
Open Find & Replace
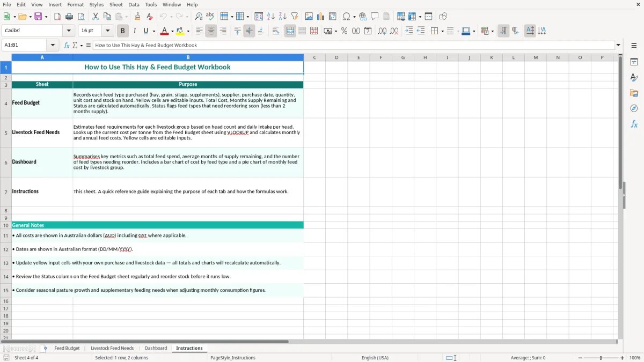tap(199, 17)
